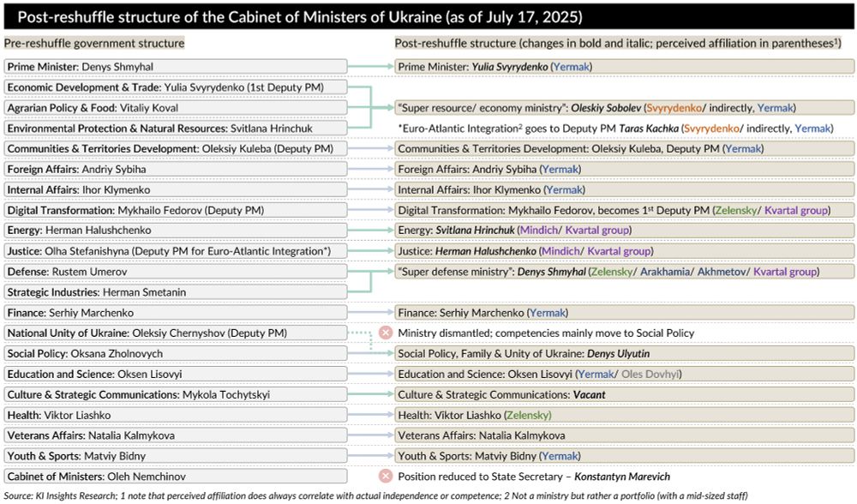Click post-reshuffle 'Communities & Territories Development: Oleksiy Kuleba, Deputy PM (Yermak)'
857x504 pixels.
click(624, 148)
